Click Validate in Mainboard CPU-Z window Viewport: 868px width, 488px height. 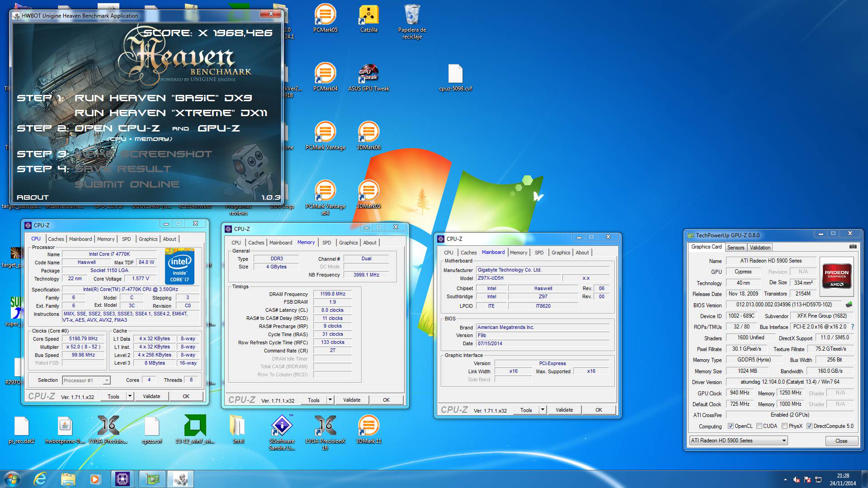click(564, 410)
